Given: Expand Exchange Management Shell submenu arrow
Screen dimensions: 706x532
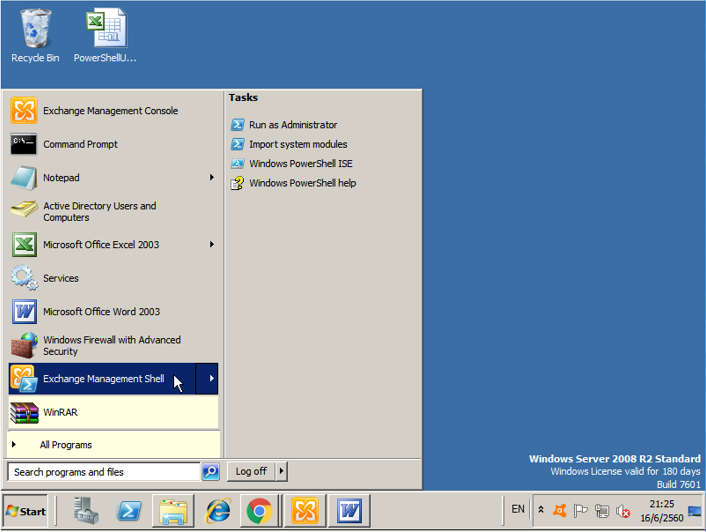Looking at the screenshot, I should click(x=207, y=379).
